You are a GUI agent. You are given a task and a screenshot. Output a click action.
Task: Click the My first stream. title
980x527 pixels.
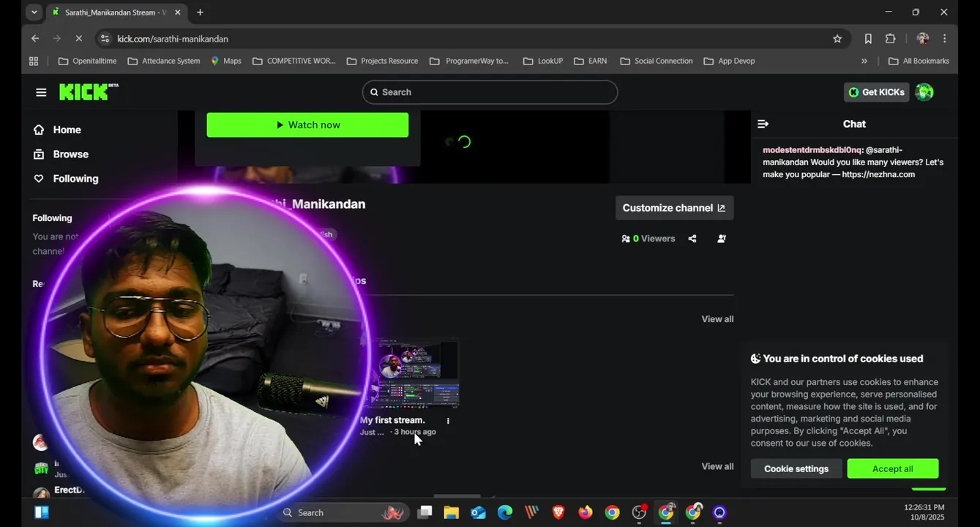coord(392,421)
